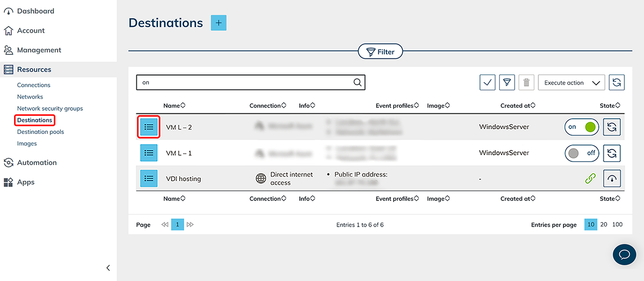
Task: Go to Destination pools
Action: 40,132
